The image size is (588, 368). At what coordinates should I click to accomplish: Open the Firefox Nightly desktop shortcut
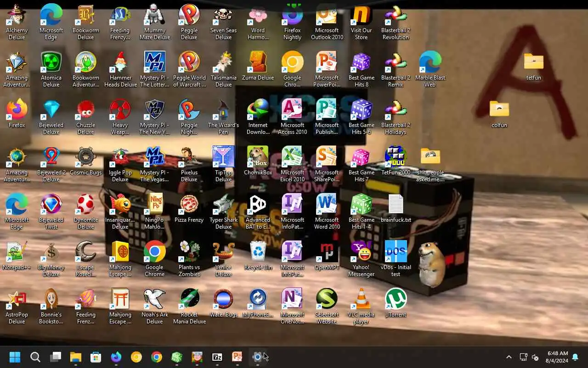tap(293, 22)
